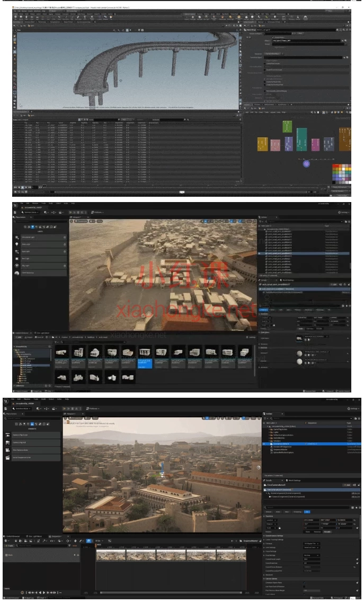This screenshot has height=603, width=364.
Task: Click the Sky Light actor icon
Action: click(17, 265)
